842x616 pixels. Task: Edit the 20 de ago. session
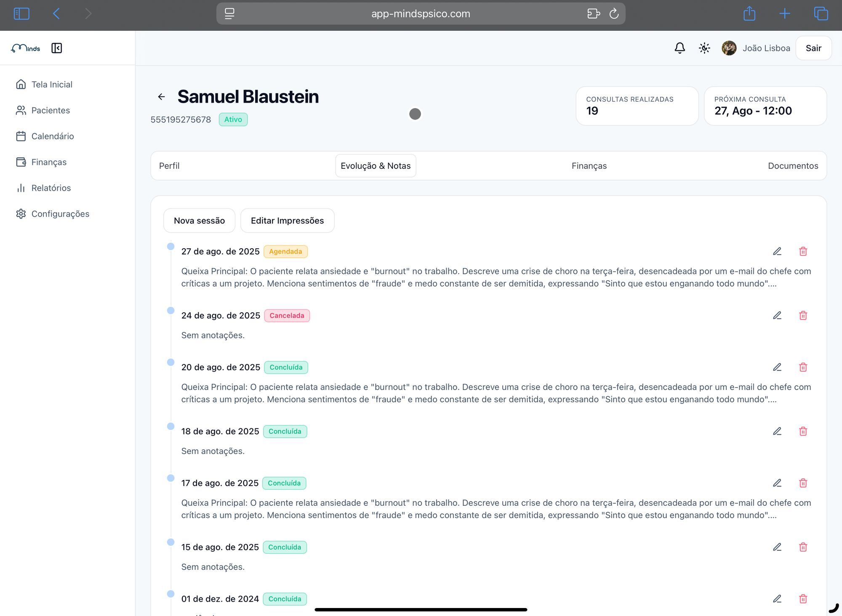(x=777, y=367)
